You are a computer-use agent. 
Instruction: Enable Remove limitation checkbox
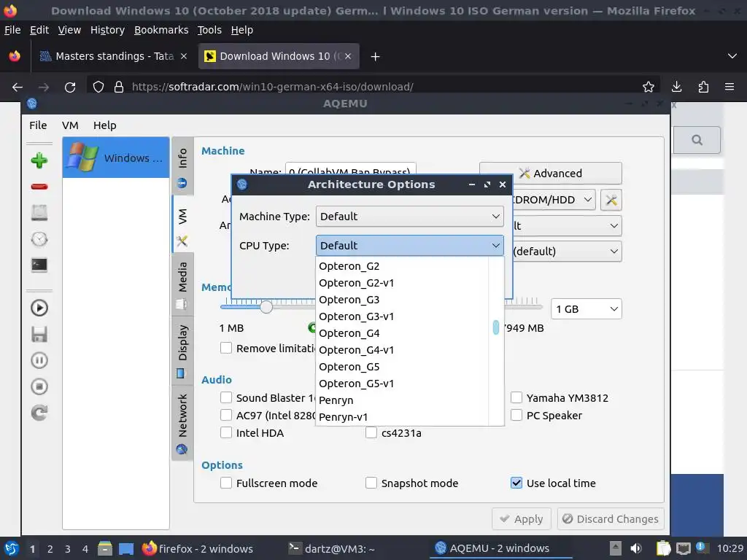pyautogui.click(x=226, y=348)
